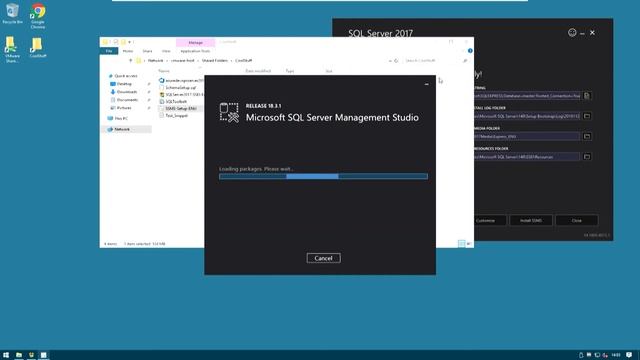Screen dimensions: 640x360
Task: Open File Explorer help icon
Action: coord(470,51)
